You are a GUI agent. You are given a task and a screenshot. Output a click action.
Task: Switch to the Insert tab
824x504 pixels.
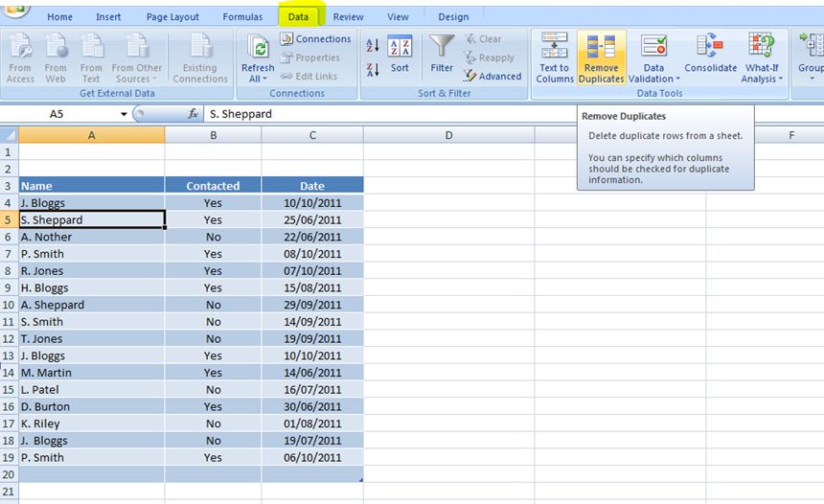(x=108, y=17)
